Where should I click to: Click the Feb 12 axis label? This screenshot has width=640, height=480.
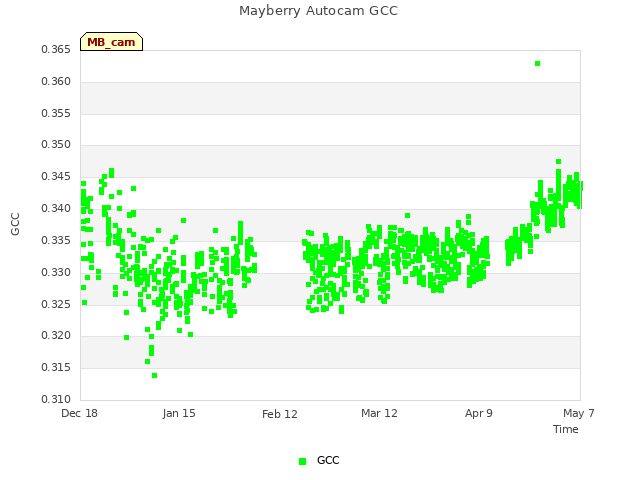(x=280, y=414)
